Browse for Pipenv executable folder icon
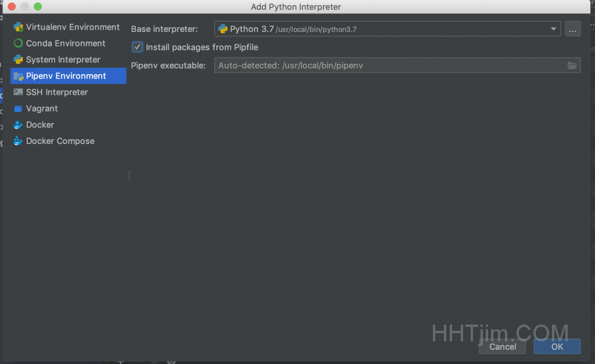The height and width of the screenshot is (364, 595). click(x=572, y=66)
